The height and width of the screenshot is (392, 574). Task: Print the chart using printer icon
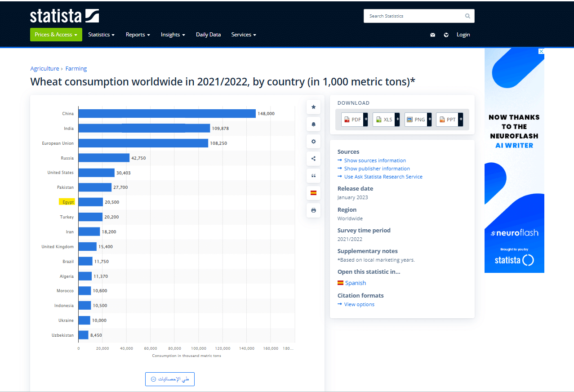pos(313,210)
